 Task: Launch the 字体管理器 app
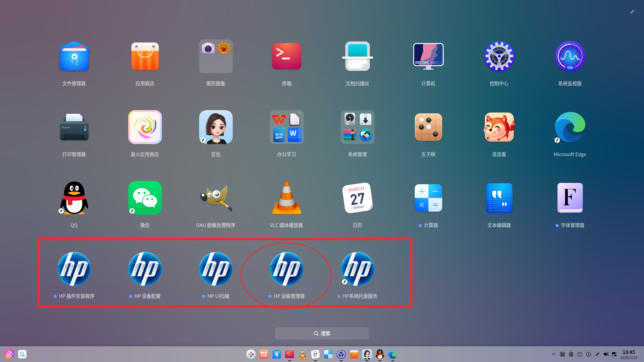point(570,198)
